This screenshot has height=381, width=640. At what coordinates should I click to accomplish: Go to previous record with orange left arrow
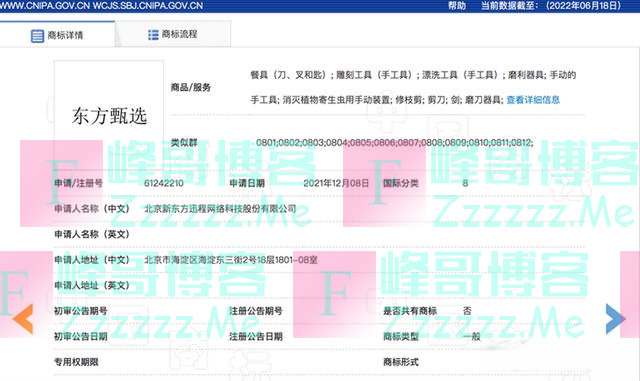pos(23,319)
